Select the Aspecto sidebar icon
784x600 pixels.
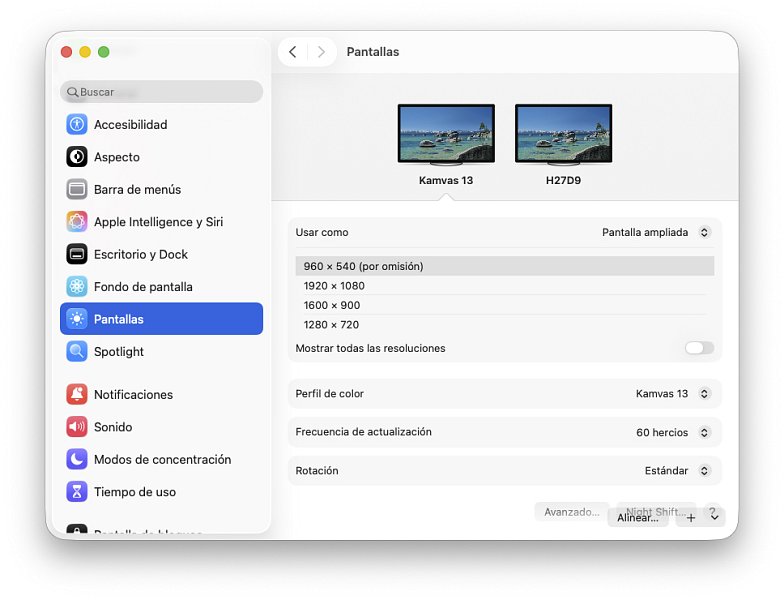click(77, 157)
